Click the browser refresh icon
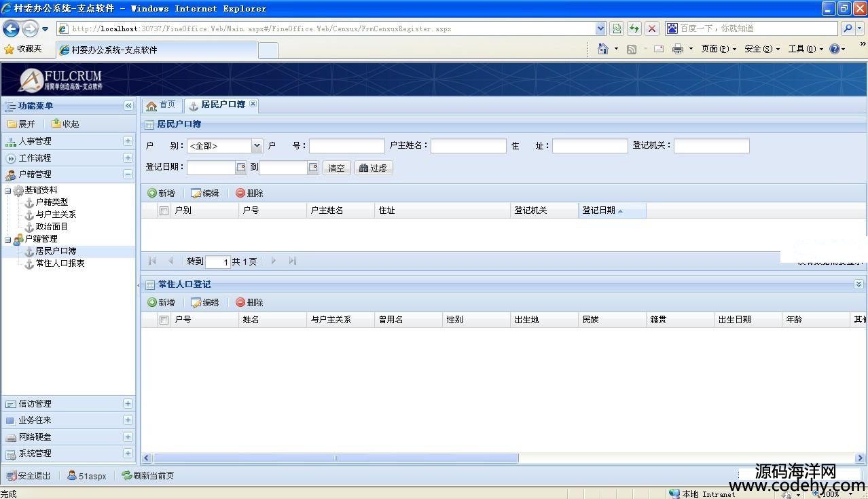868x499 pixels. (634, 29)
